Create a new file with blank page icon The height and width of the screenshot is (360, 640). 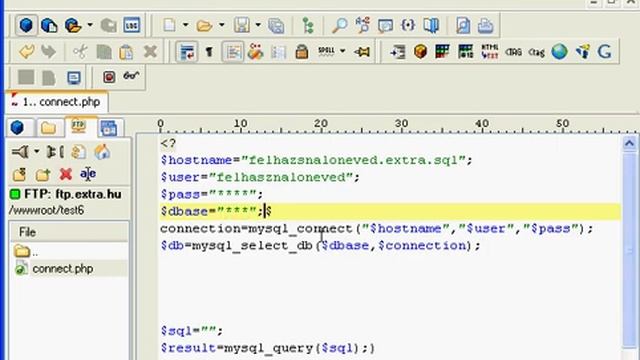169,25
